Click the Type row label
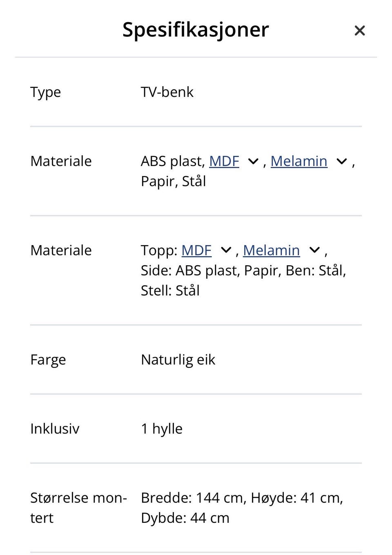Viewport: 392px width, 555px height. [x=45, y=92]
